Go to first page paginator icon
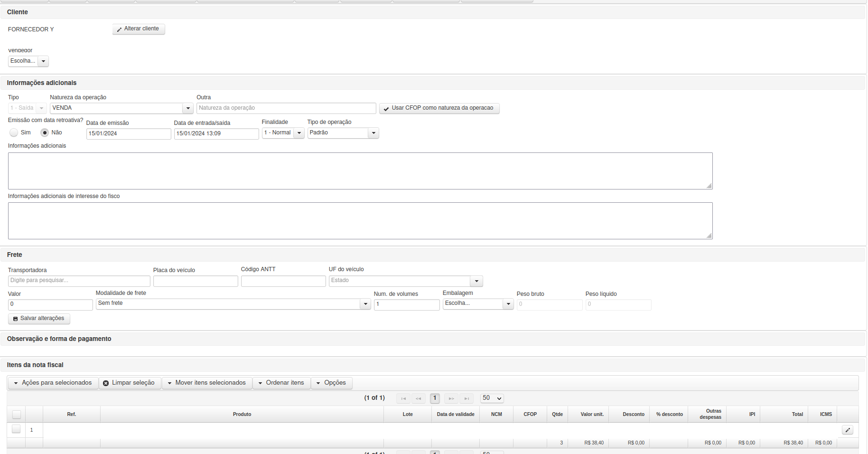 403,398
